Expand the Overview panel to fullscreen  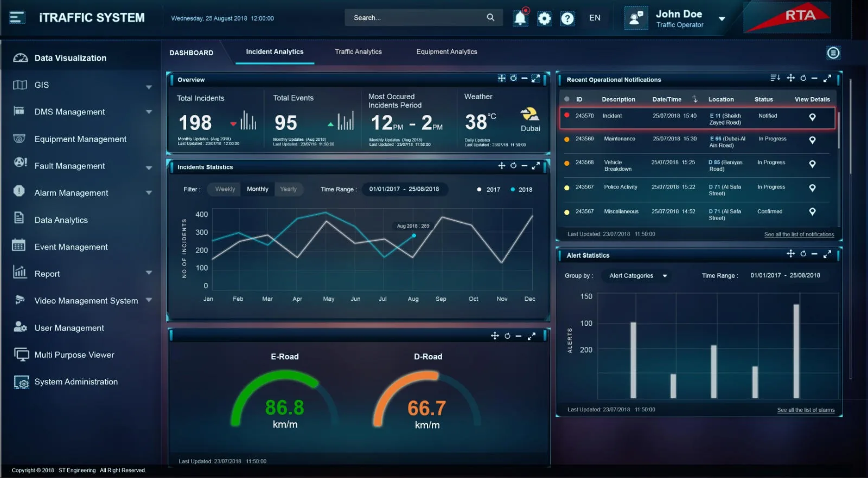point(535,79)
